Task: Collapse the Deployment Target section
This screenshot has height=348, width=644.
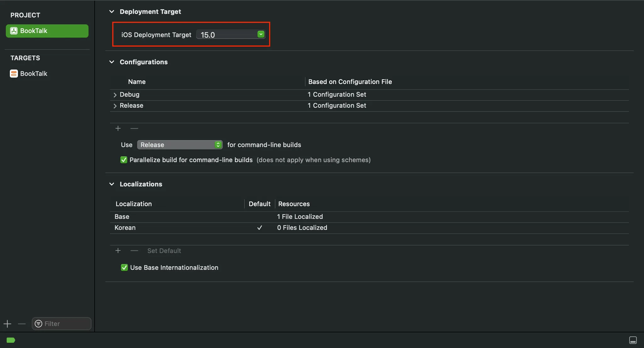Action: point(112,12)
